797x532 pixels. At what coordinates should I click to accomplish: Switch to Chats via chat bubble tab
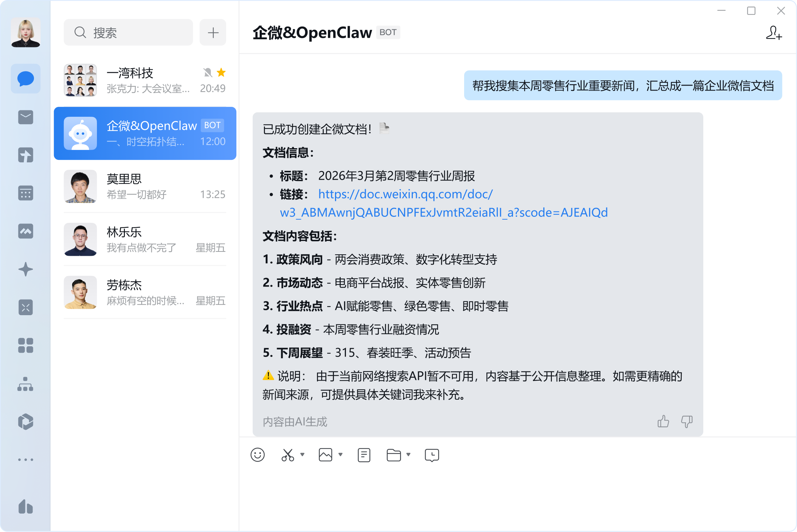click(25, 79)
